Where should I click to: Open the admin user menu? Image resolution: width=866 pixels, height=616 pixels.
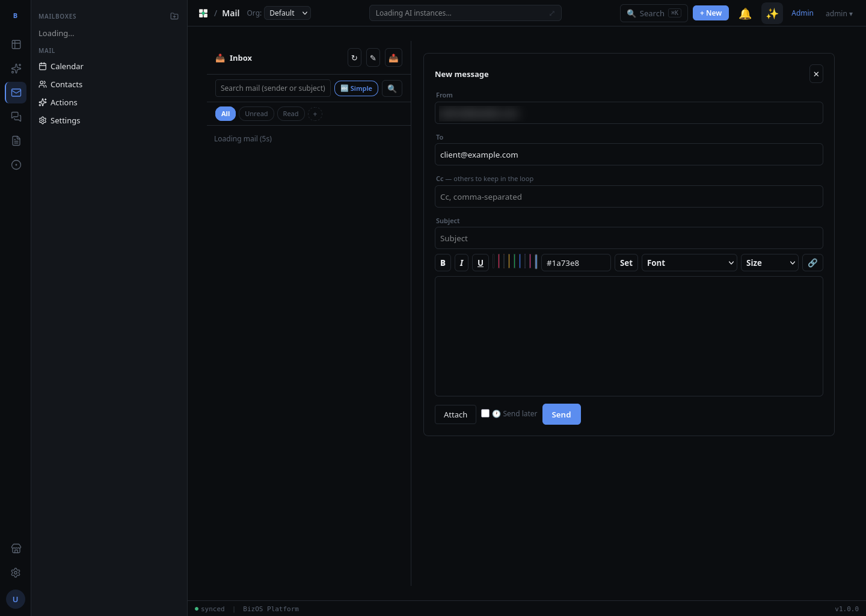point(839,13)
